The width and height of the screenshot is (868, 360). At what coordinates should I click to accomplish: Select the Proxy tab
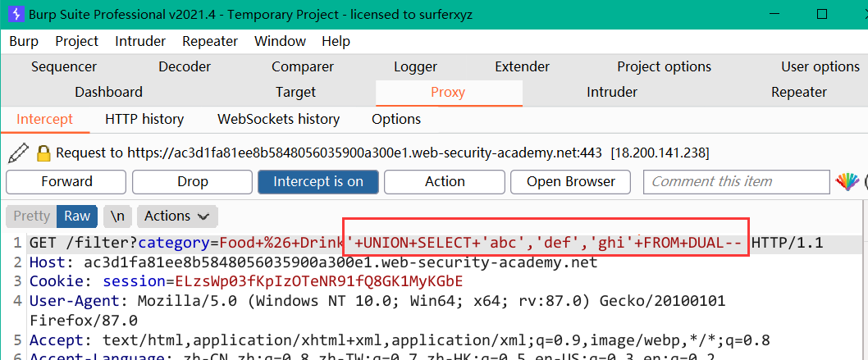[448, 92]
